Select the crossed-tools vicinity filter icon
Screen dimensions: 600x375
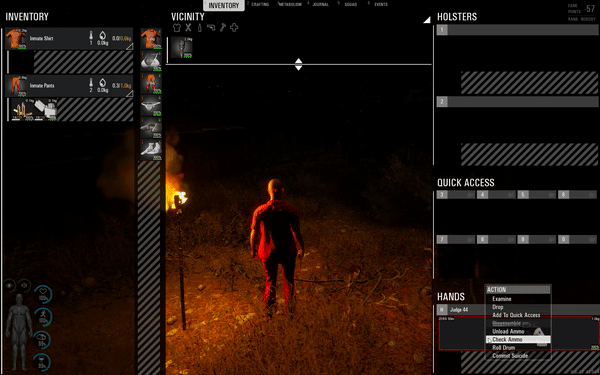[x=188, y=28]
